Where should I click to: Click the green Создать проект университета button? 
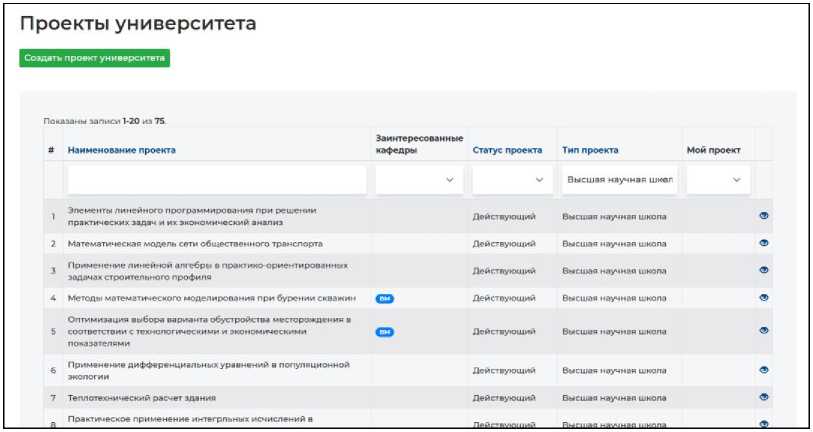pos(94,58)
